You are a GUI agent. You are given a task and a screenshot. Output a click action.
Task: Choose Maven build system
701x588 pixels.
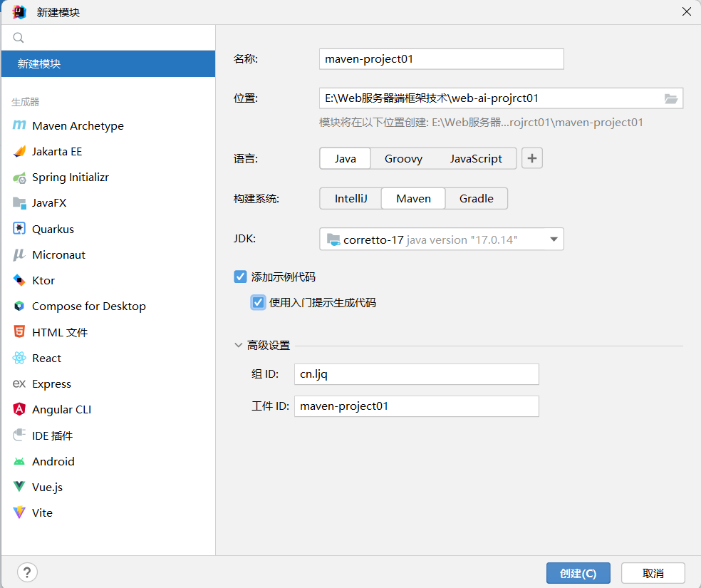pyautogui.click(x=413, y=199)
